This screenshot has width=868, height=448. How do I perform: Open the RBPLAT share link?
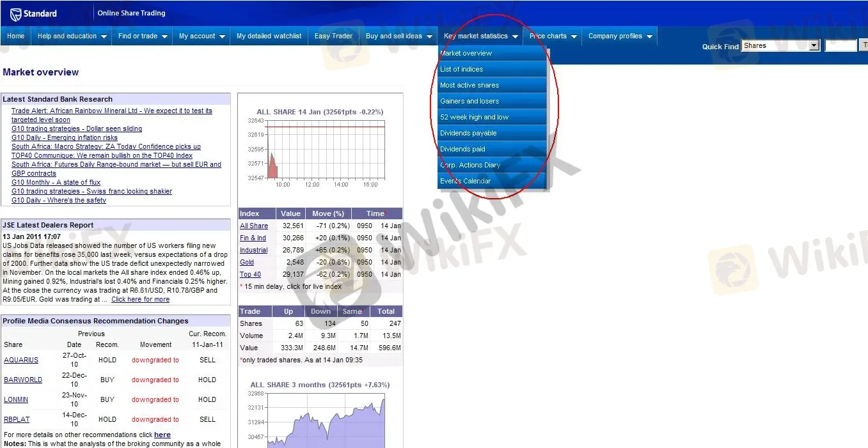tap(17, 419)
